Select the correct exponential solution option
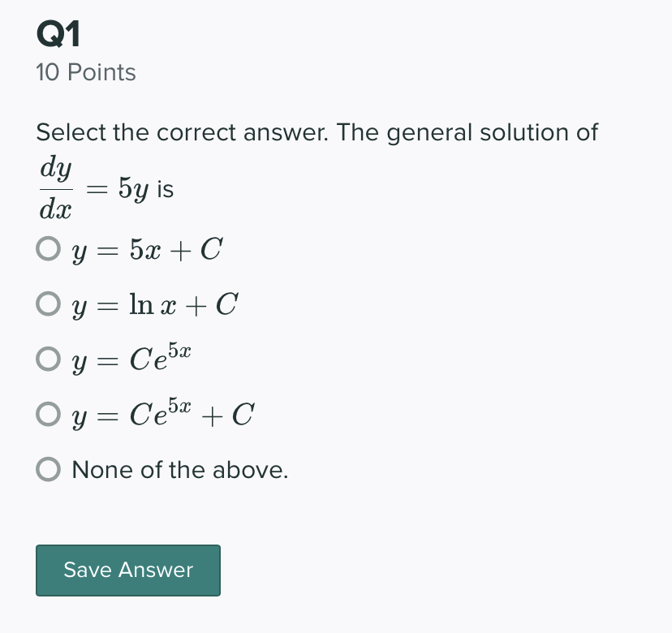This screenshot has height=633, width=672. (46, 358)
